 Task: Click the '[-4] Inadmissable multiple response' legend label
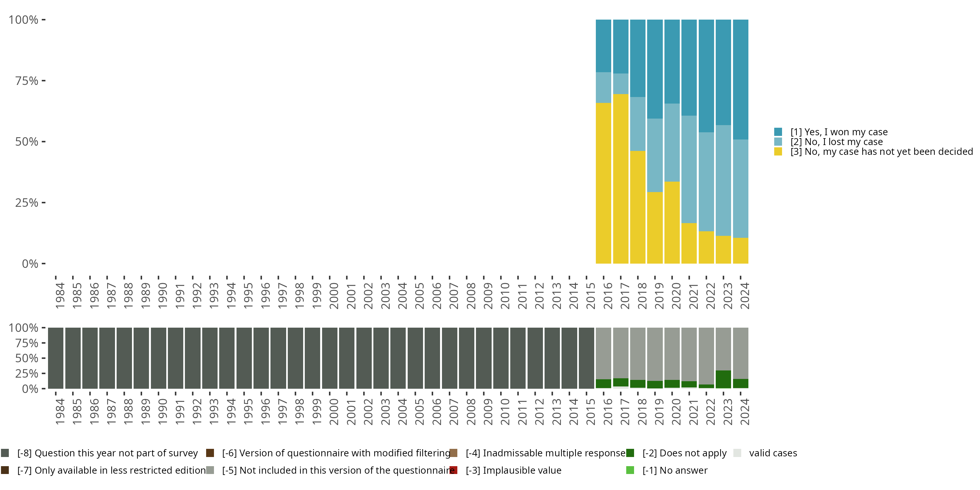[x=546, y=453]
